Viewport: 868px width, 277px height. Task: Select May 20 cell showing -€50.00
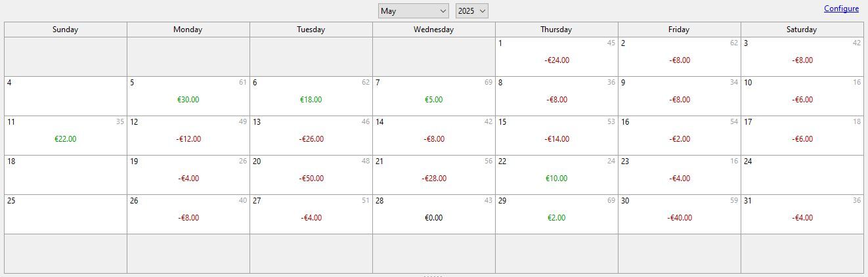point(311,175)
